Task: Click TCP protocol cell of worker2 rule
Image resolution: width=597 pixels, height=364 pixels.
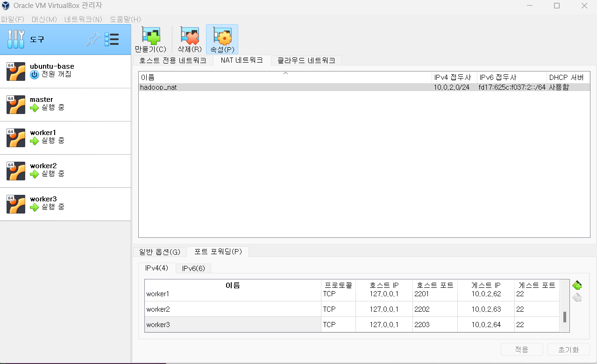Action: (338, 309)
